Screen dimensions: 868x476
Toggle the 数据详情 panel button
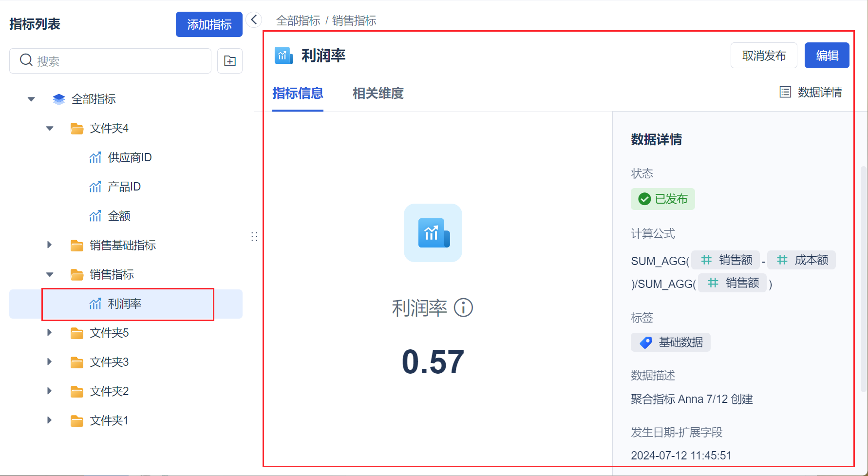pyautogui.click(x=811, y=92)
